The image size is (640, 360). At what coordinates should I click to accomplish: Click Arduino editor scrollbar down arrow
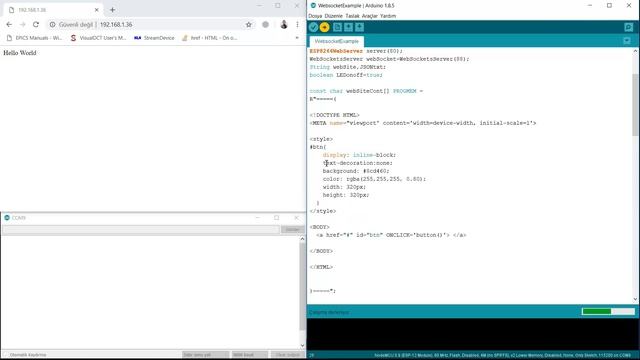635,299
